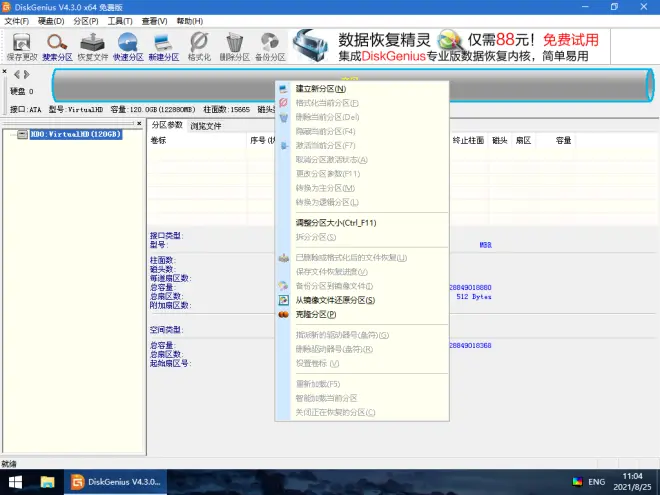The width and height of the screenshot is (660, 495).
Task: Click the Quick Partition (快速分区) toolbar icon
Action: click(128, 47)
